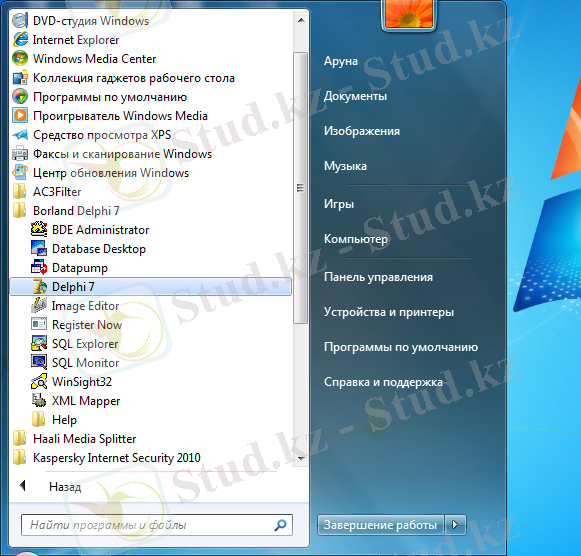The height and width of the screenshot is (556, 581).
Task: Launch the BDE Administrator icon
Action: [x=39, y=230]
